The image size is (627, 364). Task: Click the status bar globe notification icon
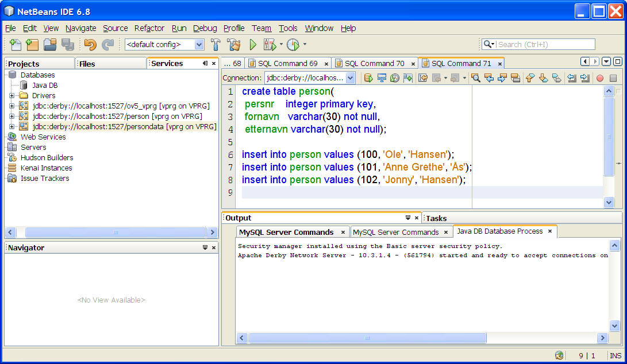click(x=559, y=355)
